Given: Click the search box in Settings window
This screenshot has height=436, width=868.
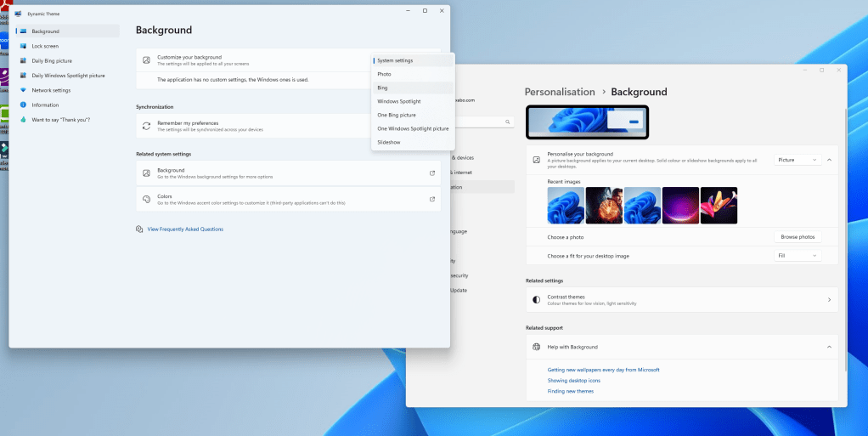Looking at the screenshot, I should point(482,122).
